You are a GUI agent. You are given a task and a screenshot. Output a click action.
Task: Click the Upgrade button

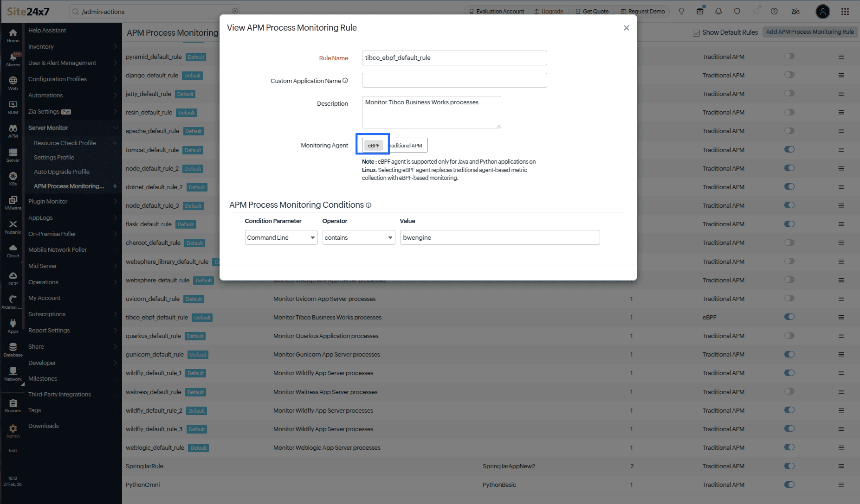click(x=549, y=11)
